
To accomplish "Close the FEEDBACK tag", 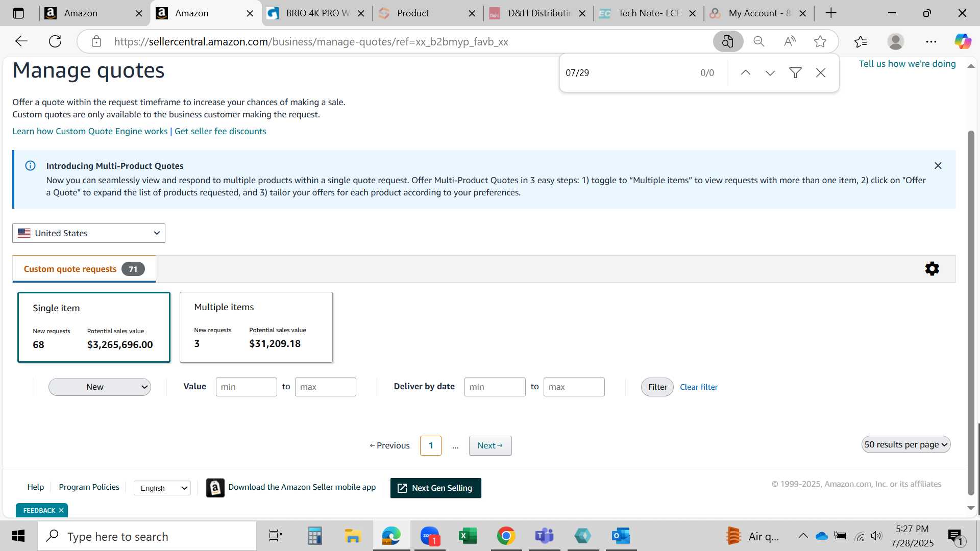I will pos(61,510).
